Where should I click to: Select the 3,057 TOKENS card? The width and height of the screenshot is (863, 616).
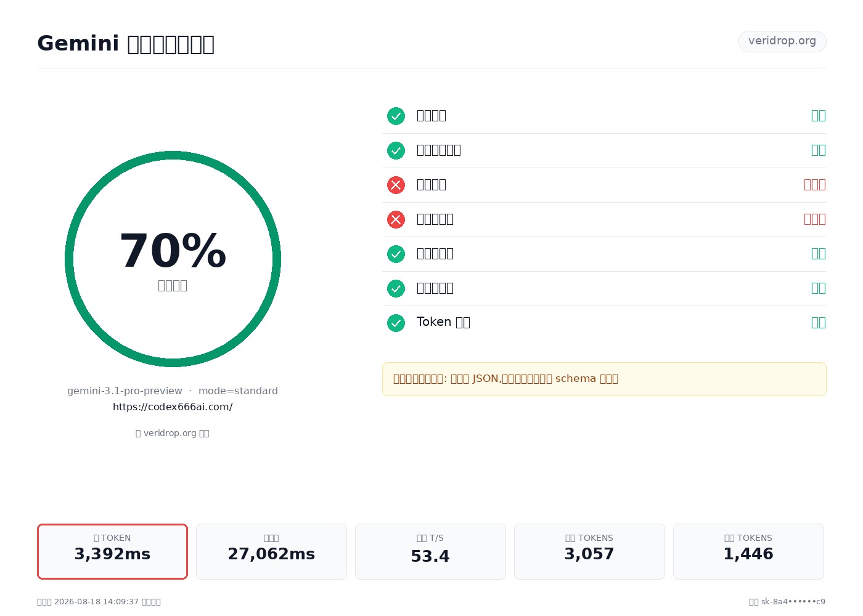point(589,551)
